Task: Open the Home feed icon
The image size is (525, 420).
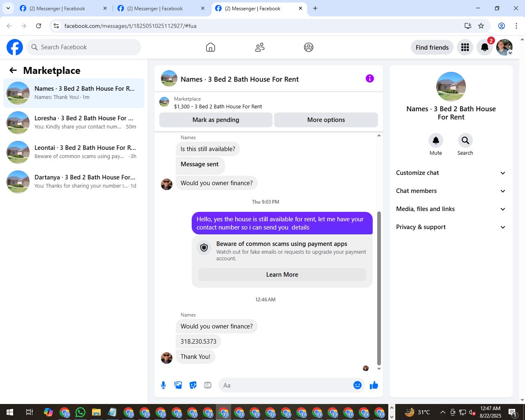Action: pyautogui.click(x=211, y=47)
